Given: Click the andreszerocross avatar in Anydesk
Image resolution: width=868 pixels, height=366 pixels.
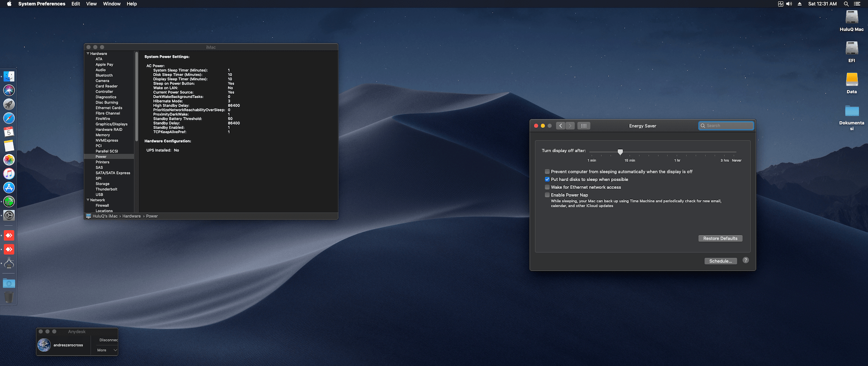Looking at the screenshot, I should (44, 345).
